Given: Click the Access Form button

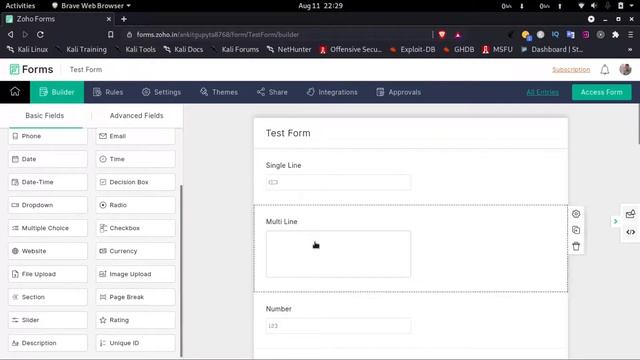Looking at the screenshot, I should [602, 92].
